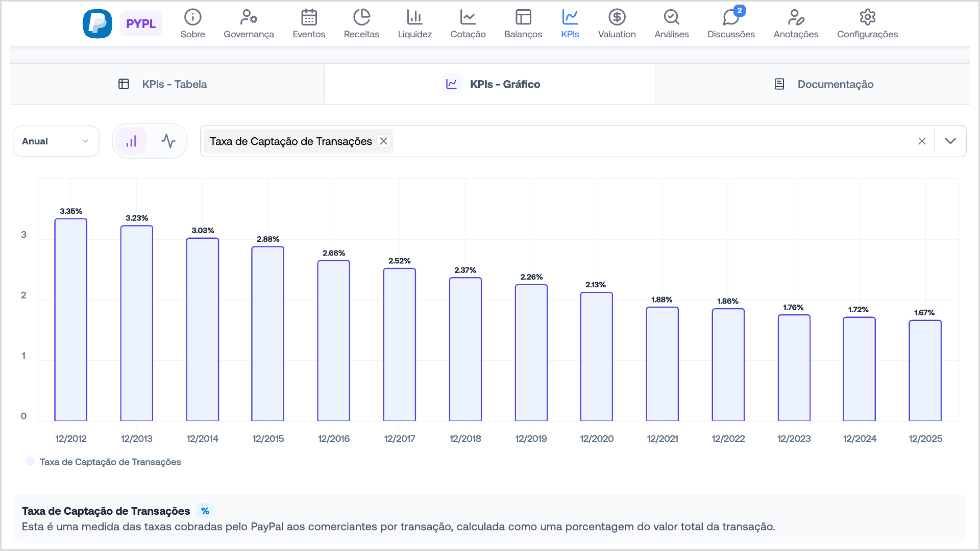Click the 12/2012 bar in chart
The width and height of the screenshot is (980, 551).
70,320
